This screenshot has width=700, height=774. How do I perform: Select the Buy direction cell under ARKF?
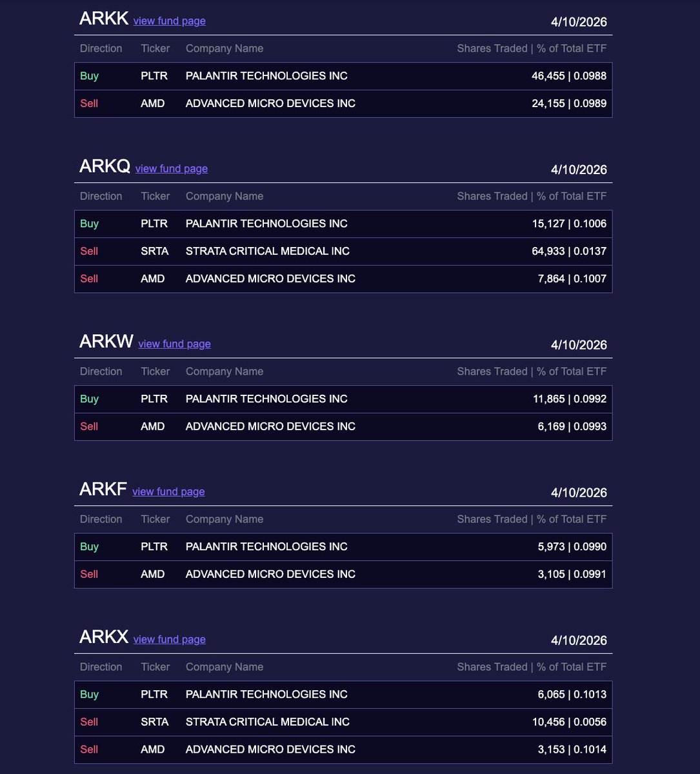89,546
